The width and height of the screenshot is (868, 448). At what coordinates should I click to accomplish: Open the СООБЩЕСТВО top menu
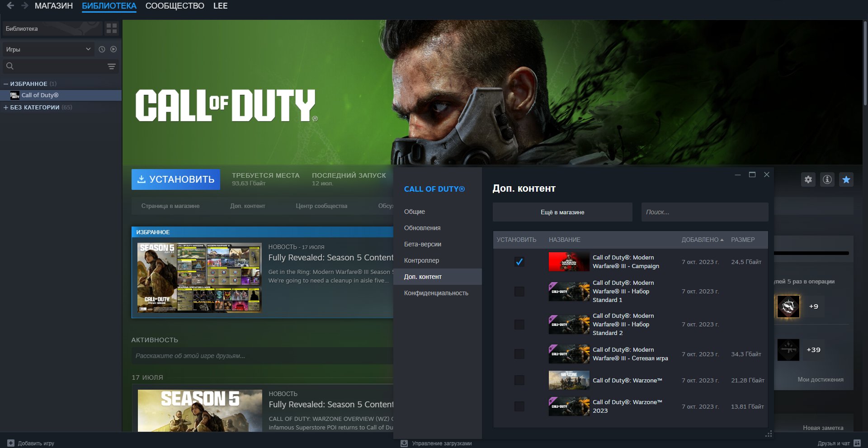(x=175, y=6)
